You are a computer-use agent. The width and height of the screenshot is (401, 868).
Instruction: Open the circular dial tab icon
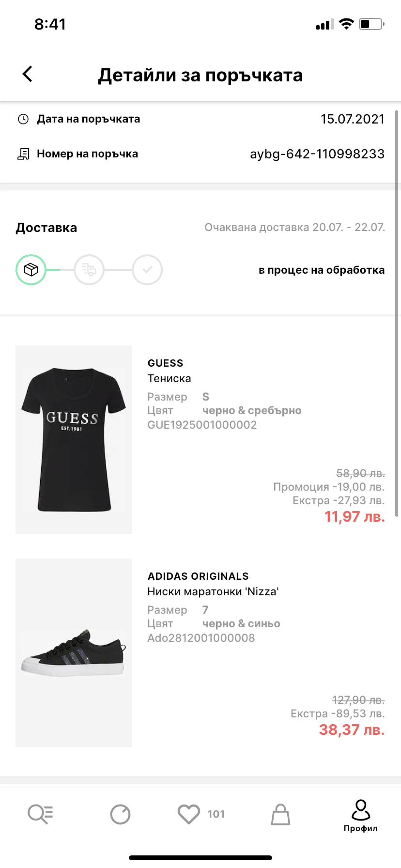coord(120,814)
